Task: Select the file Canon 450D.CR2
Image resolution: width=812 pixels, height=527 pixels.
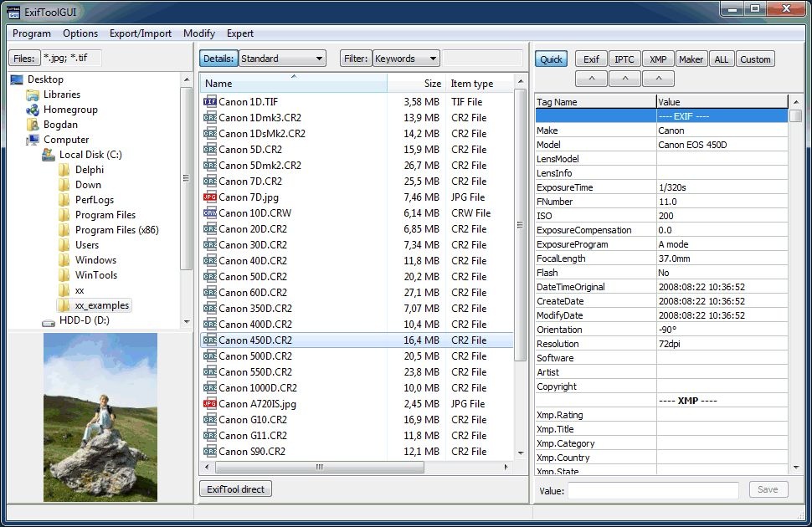Action: pos(357,340)
